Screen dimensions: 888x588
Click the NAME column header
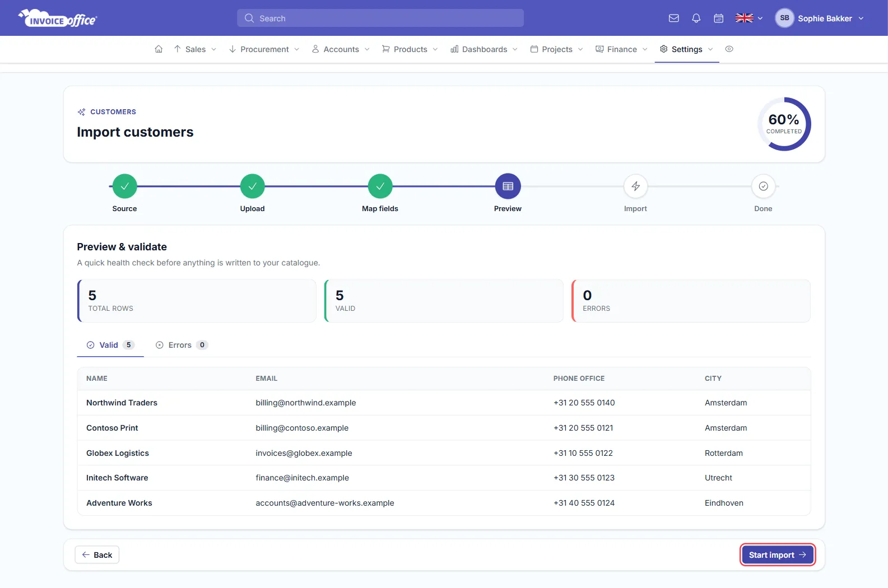[x=97, y=379]
